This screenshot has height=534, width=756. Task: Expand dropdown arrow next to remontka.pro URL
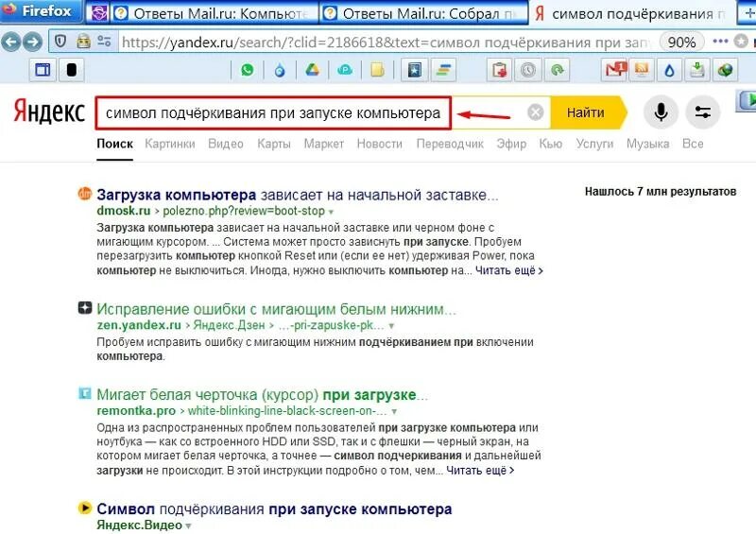point(394,411)
